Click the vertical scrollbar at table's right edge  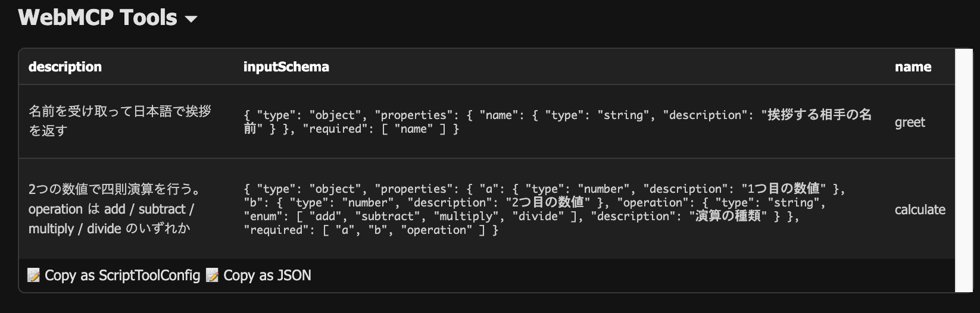[x=964, y=171]
